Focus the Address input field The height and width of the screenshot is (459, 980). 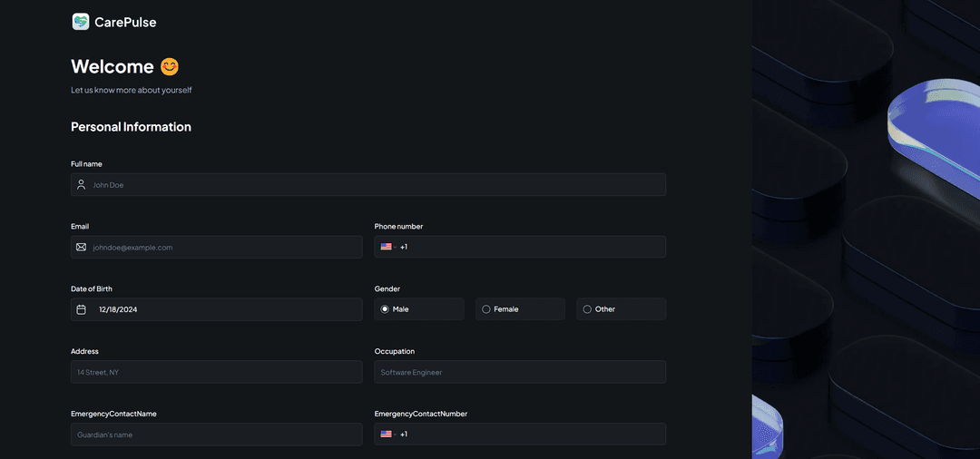pos(216,372)
